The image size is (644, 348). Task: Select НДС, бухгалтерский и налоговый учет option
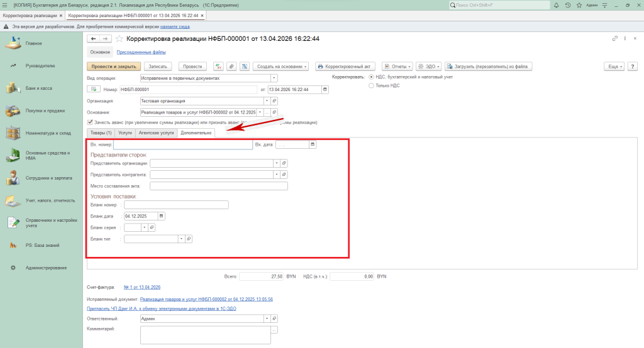click(371, 77)
